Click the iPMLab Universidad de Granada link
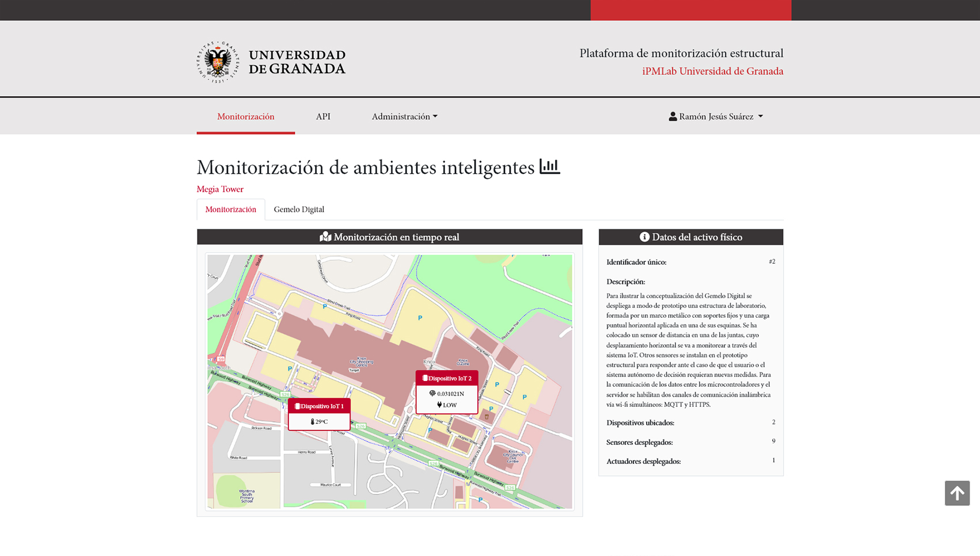The height and width of the screenshot is (556, 980). (x=713, y=71)
